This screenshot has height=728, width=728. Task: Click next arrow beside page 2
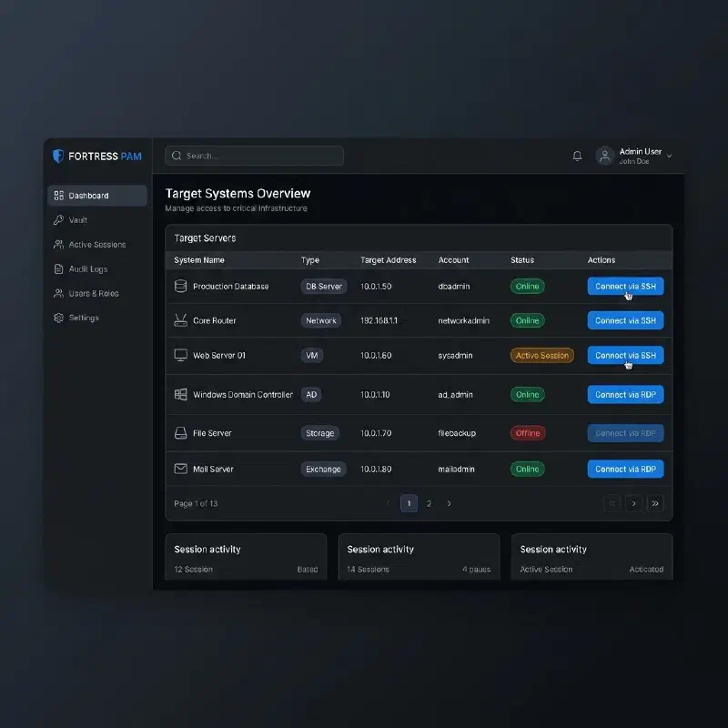point(449,503)
